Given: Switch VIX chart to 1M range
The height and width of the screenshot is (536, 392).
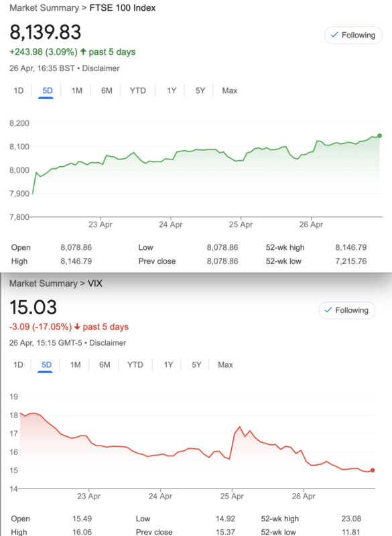Looking at the screenshot, I should tap(75, 364).
